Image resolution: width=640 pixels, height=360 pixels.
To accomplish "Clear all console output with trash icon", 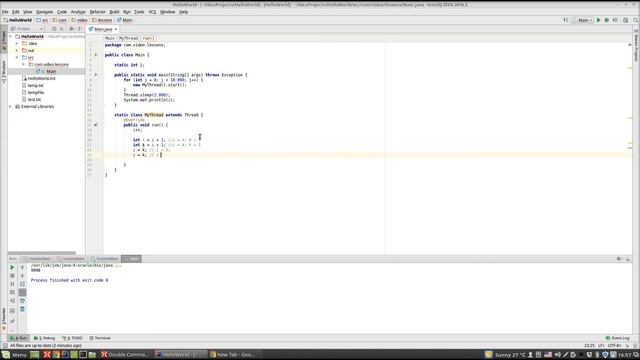I will [22, 309].
